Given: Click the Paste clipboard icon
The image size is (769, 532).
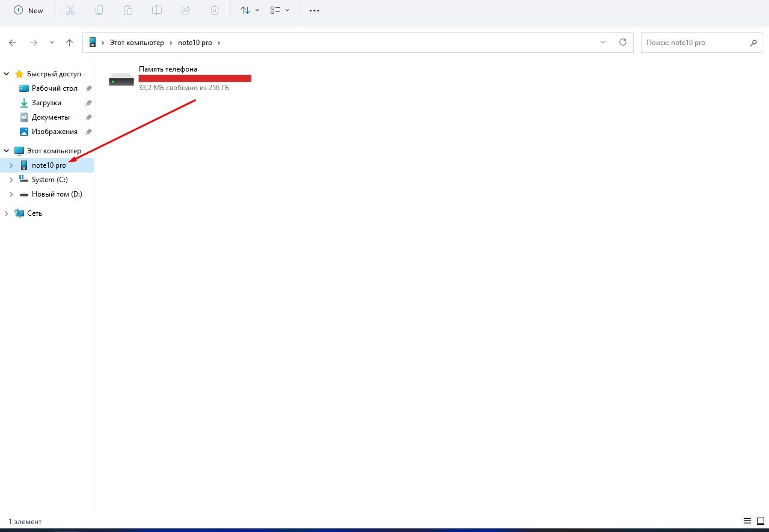Looking at the screenshot, I should tap(128, 10).
